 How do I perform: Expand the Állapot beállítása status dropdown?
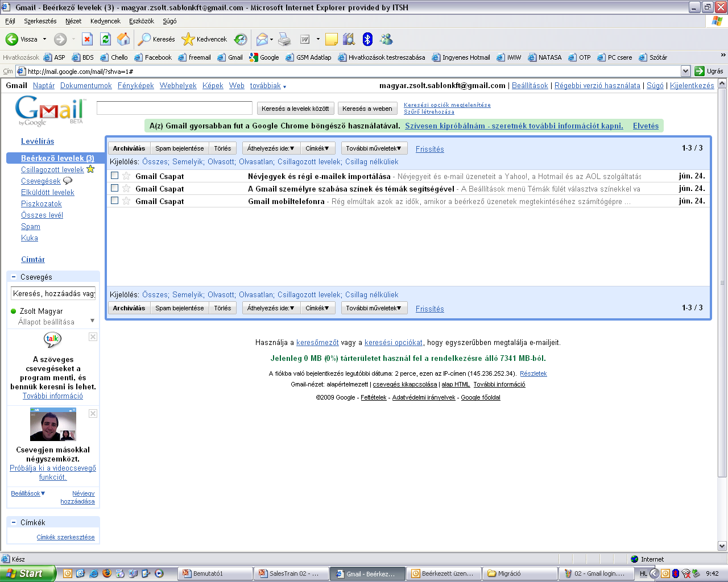pyautogui.click(x=92, y=322)
